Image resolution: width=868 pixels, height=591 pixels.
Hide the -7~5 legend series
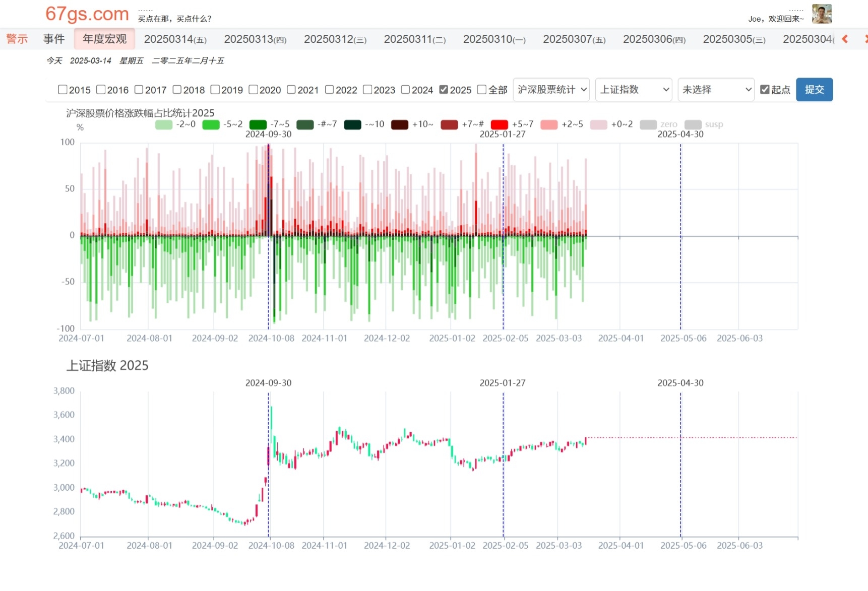(x=270, y=124)
